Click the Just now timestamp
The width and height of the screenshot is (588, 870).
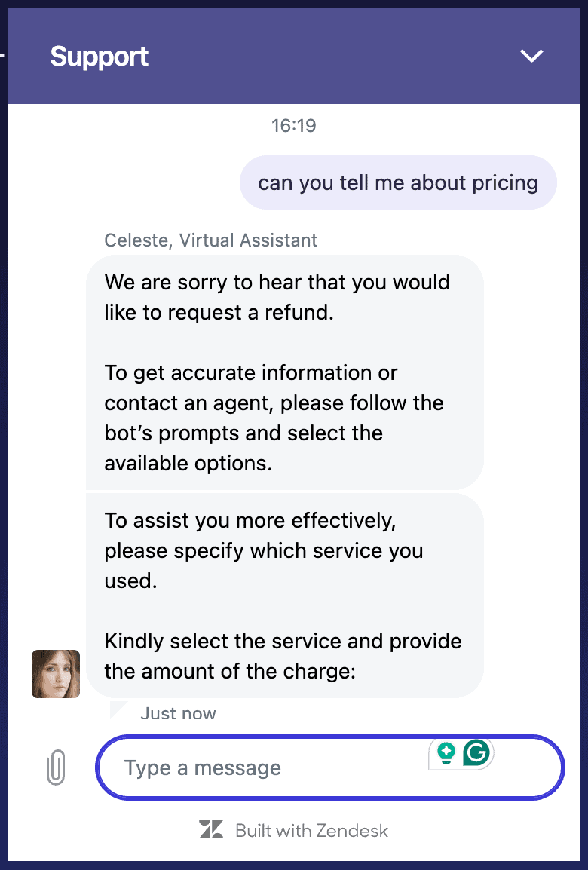pyautogui.click(x=178, y=713)
